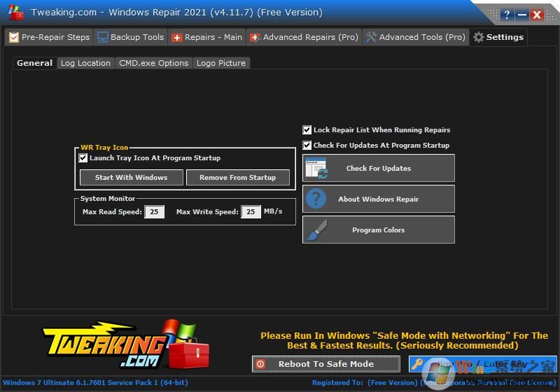
Task: Click the Registered To status text
Action: [x=434, y=383]
